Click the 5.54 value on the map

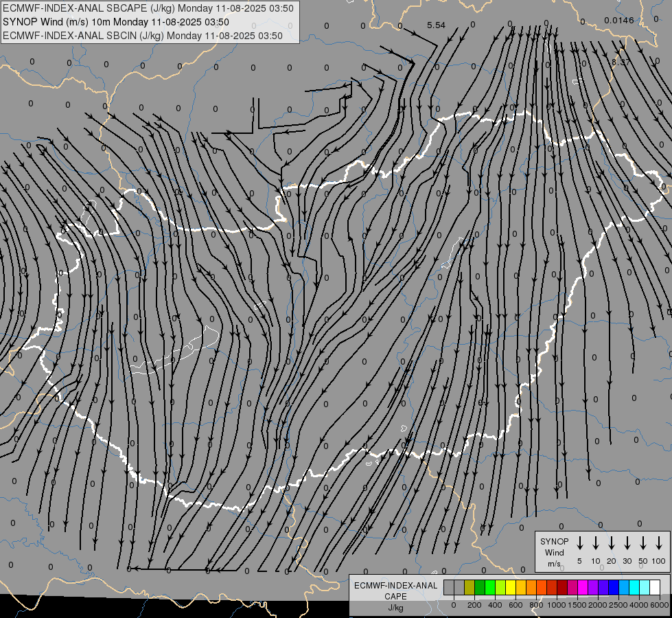coord(437,25)
